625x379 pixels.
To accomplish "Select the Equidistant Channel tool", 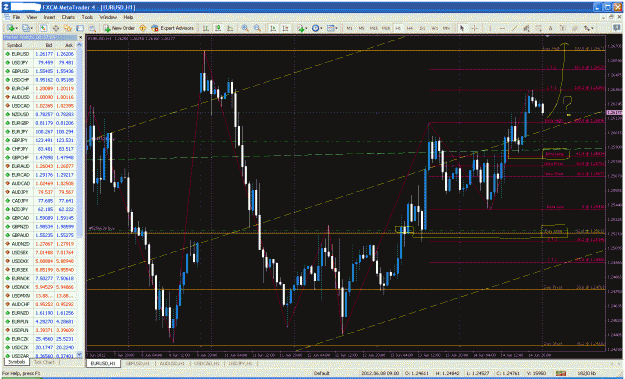I will coord(527,28).
